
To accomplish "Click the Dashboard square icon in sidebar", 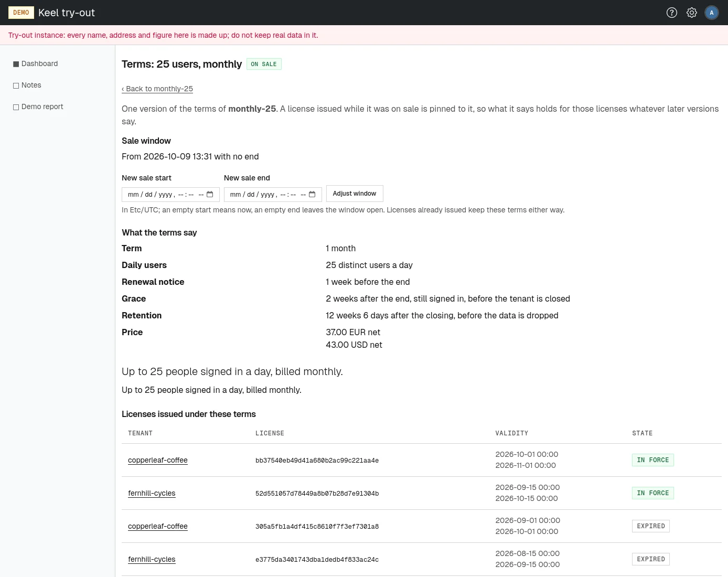I will coord(16,64).
